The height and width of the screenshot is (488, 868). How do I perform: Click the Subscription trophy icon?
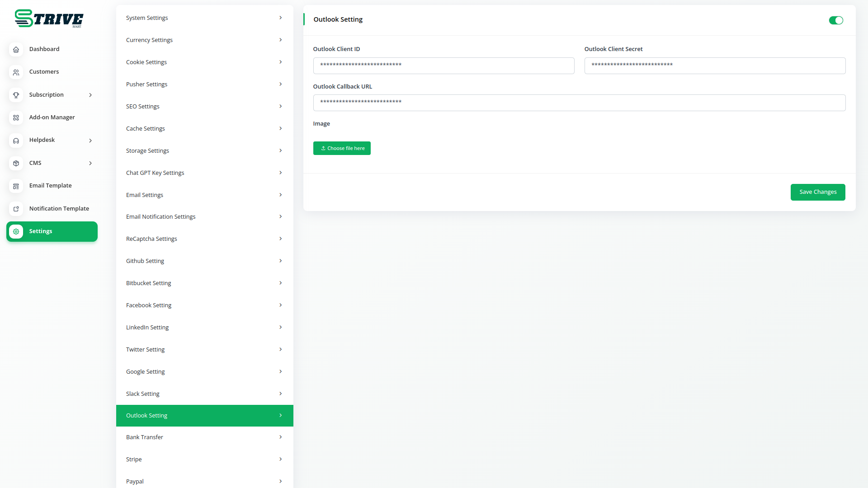[x=16, y=95]
